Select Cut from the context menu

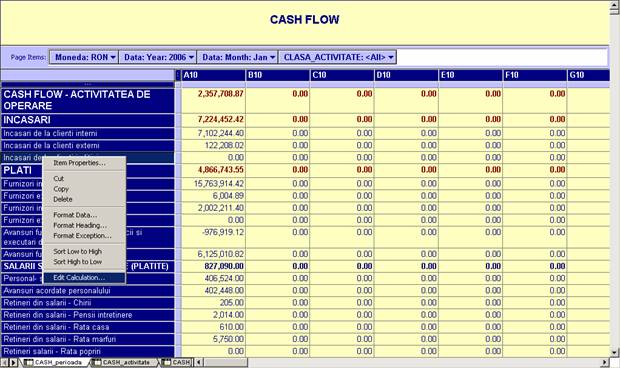coord(59,179)
